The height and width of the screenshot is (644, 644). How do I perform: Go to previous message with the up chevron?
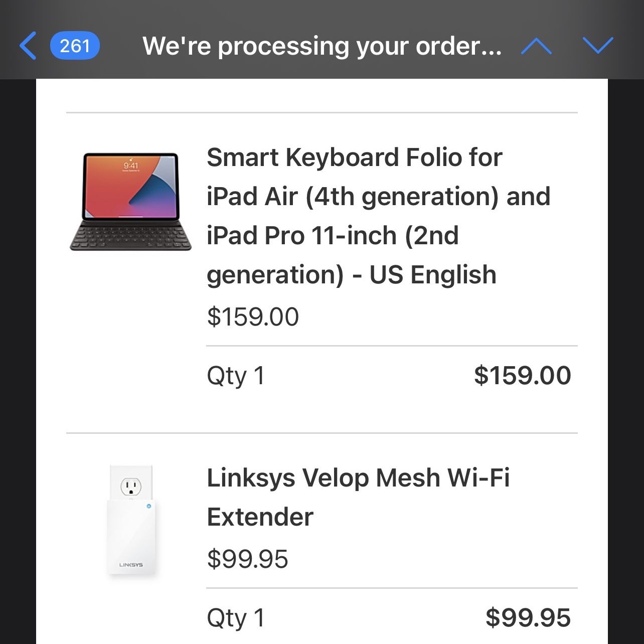click(536, 46)
